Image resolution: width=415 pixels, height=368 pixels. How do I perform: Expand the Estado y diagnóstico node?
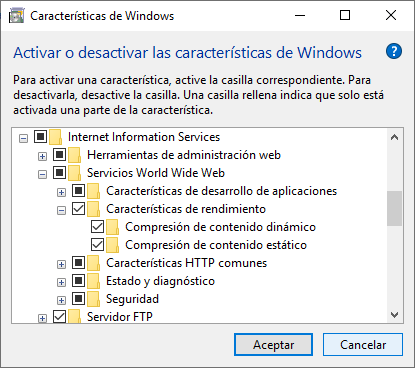coord(61,282)
